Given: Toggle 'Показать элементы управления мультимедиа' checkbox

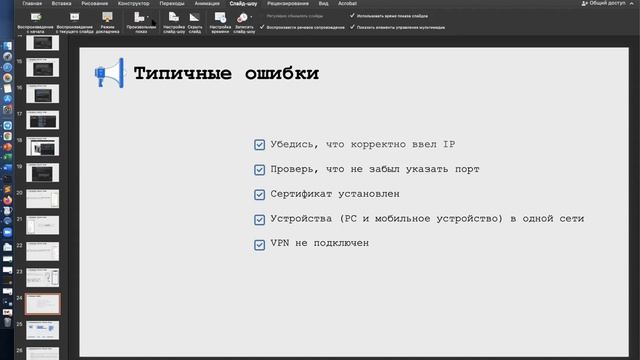Looking at the screenshot, I should coord(352,27).
